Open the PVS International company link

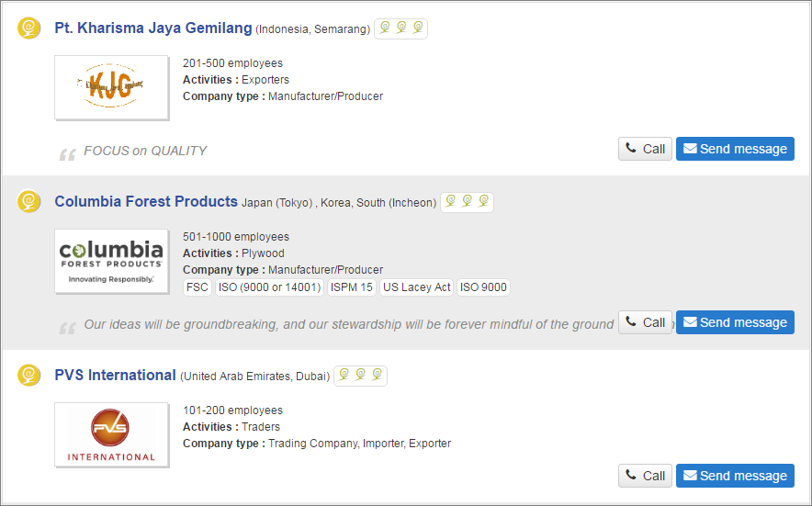[x=116, y=375]
